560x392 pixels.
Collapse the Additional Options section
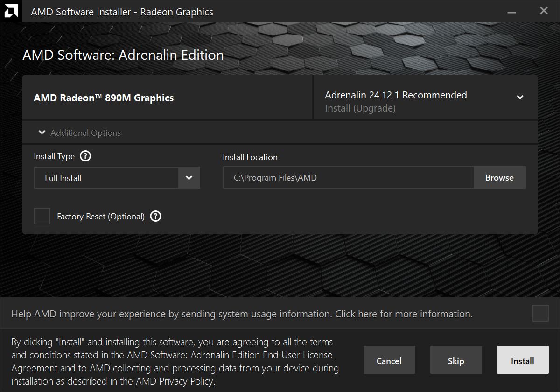[79, 133]
